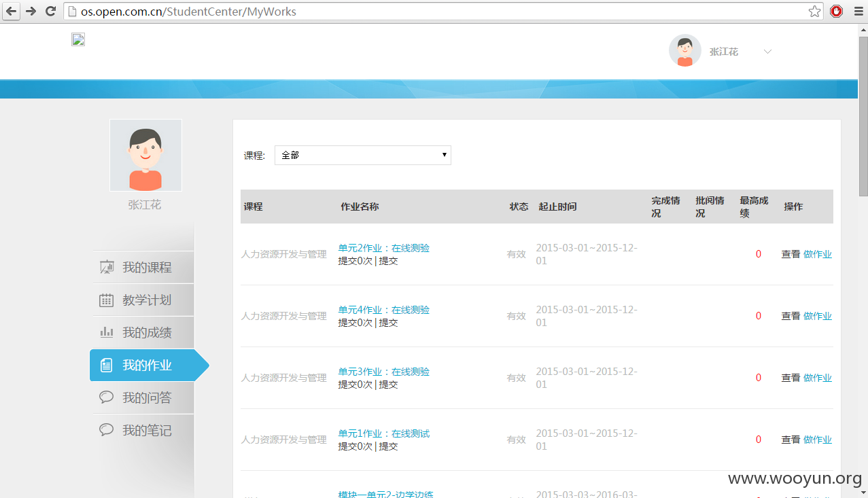
Task: Click 提交 under 单元2作业
Action: [x=389, y=261]
